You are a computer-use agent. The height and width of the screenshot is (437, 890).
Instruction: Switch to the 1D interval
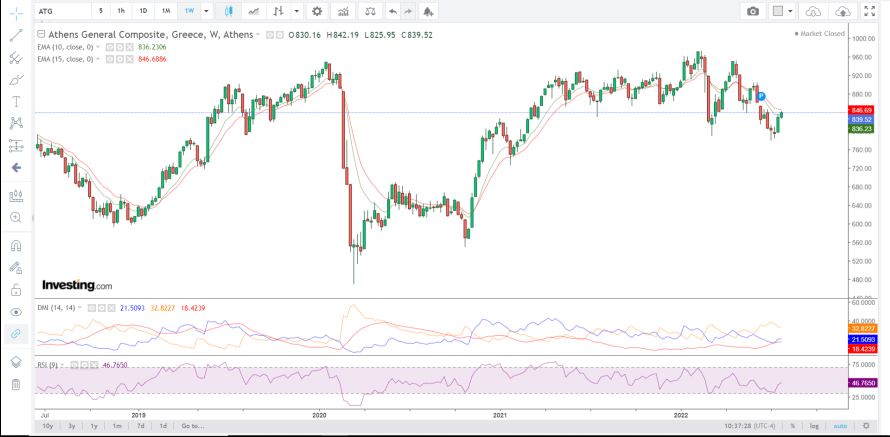[143, 11]
